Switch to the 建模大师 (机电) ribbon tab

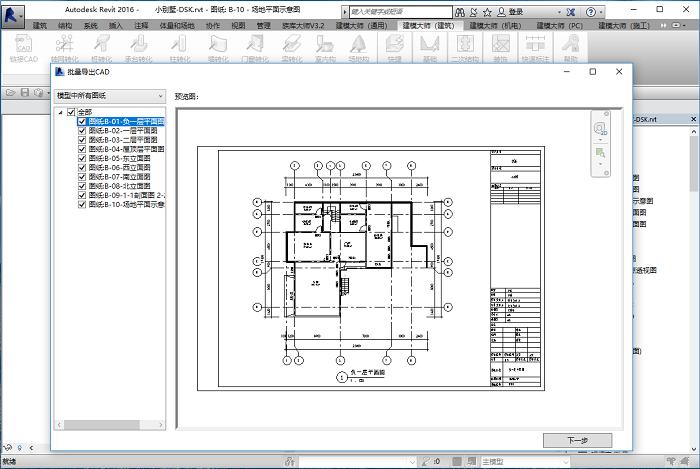(496, 26)
